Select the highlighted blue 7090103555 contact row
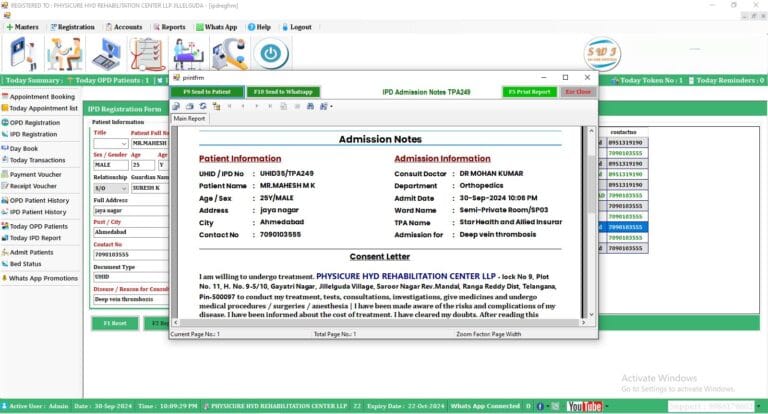Viewport: 768px width, 414px height. click(x=625, y=227)
